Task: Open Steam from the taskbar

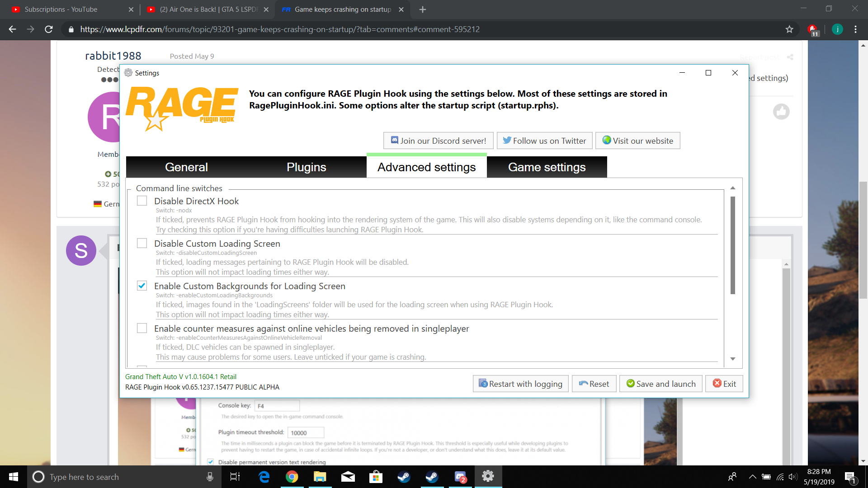Action: point(404,477)
